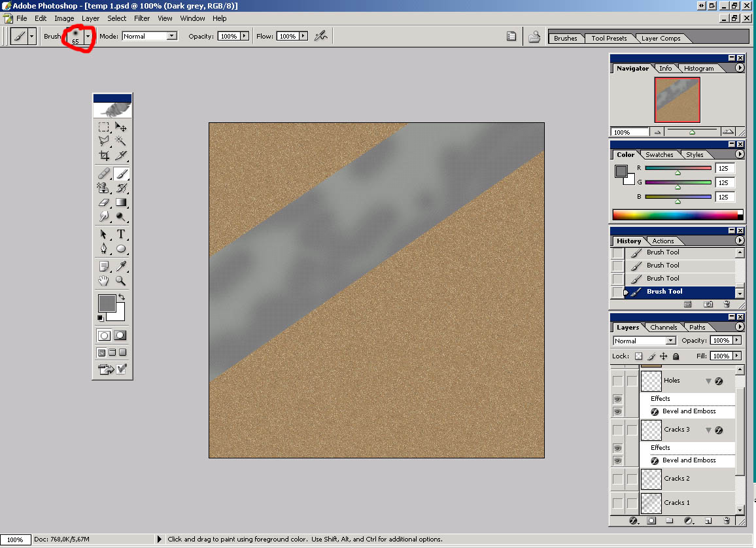Click the Healing Brush tool
The image size is (756, 548).
pos(103,173)
